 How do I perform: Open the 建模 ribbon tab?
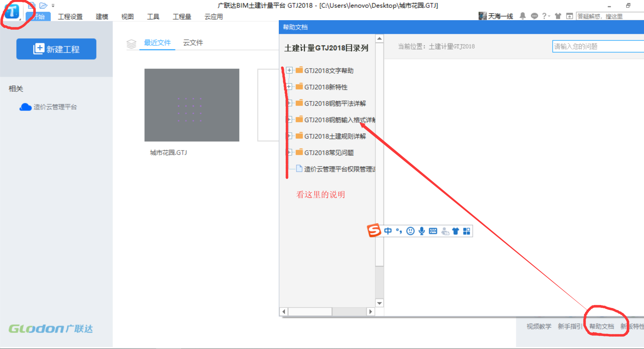click(102, 16)
